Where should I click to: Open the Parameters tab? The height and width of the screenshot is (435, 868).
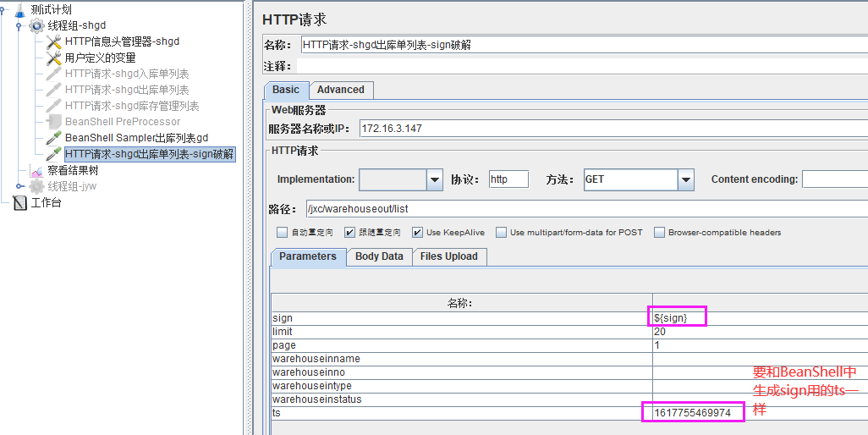[x=308, y=256]
